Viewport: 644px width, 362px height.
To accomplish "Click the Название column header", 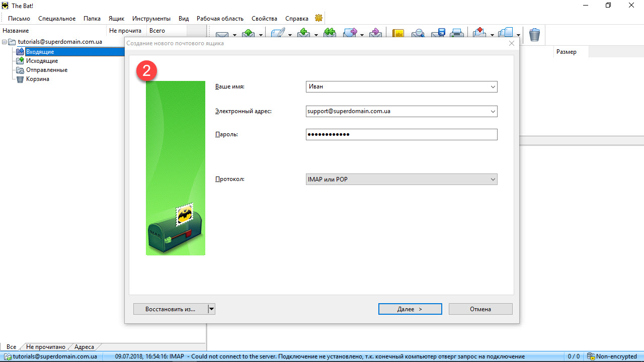I will coord(53,31).
